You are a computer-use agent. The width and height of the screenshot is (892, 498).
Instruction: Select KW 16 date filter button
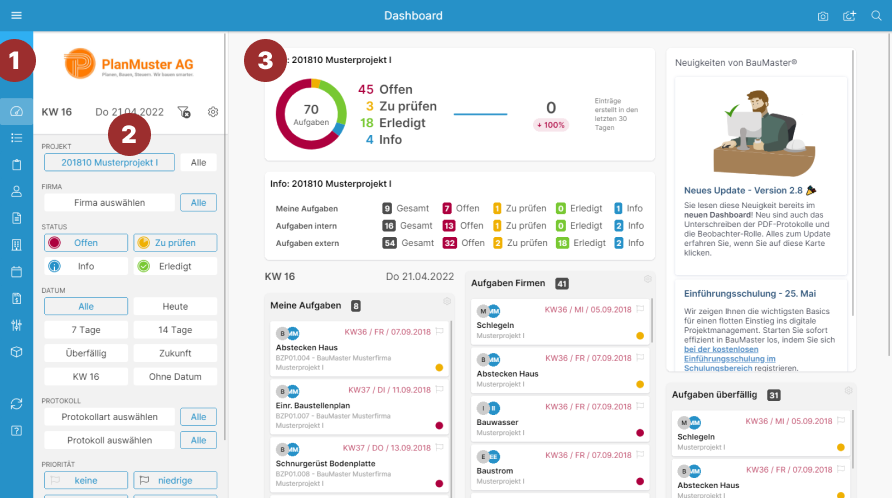point(86,376)
